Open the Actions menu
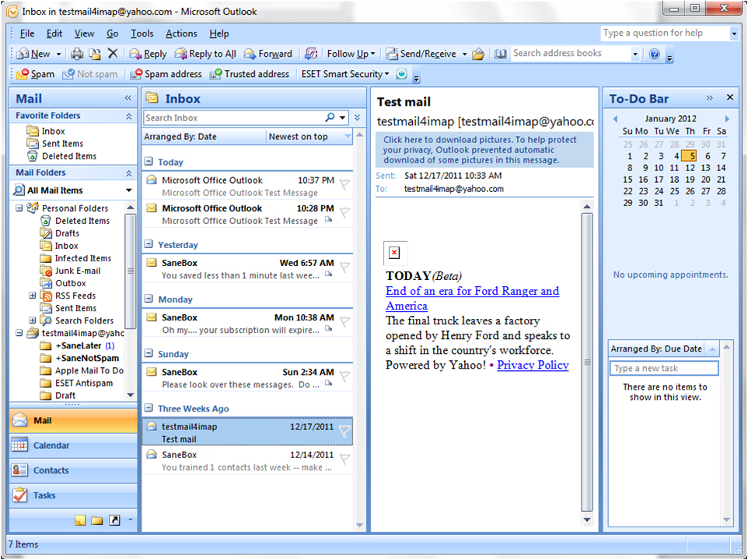 [x=181, y=33]
